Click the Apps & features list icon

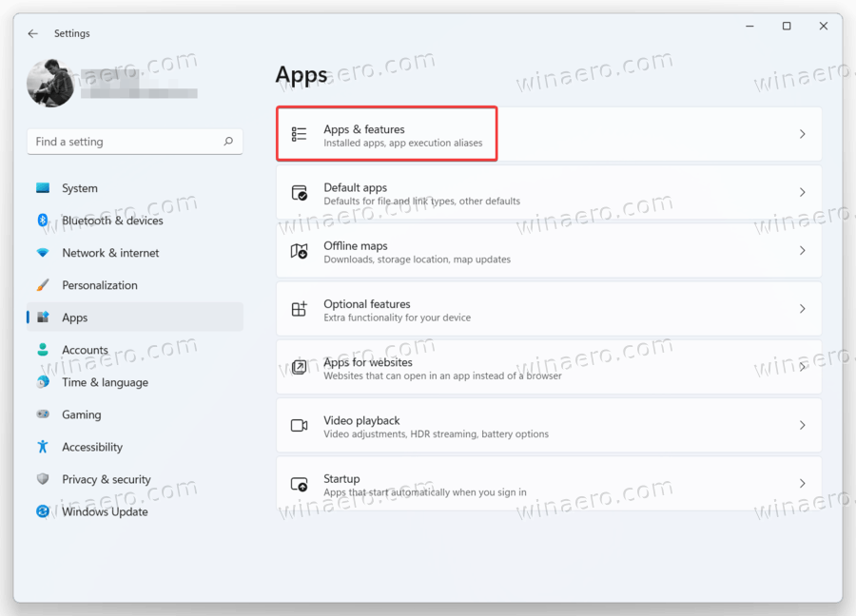[x=299, y=134]
